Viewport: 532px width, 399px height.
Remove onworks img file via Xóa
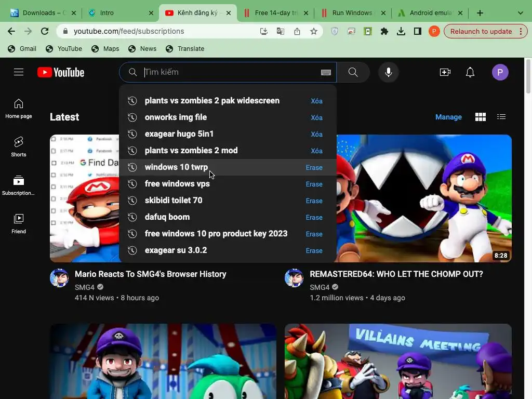pos(316,118)
